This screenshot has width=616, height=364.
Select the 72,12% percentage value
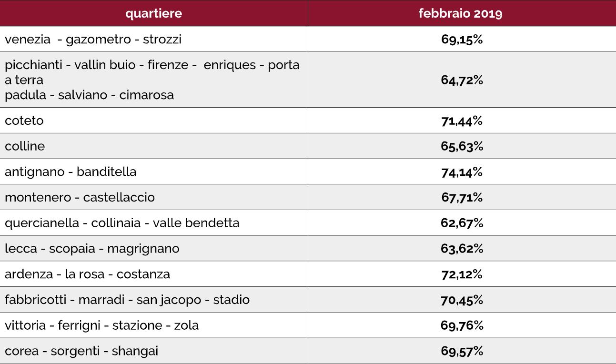coord(462,274)
